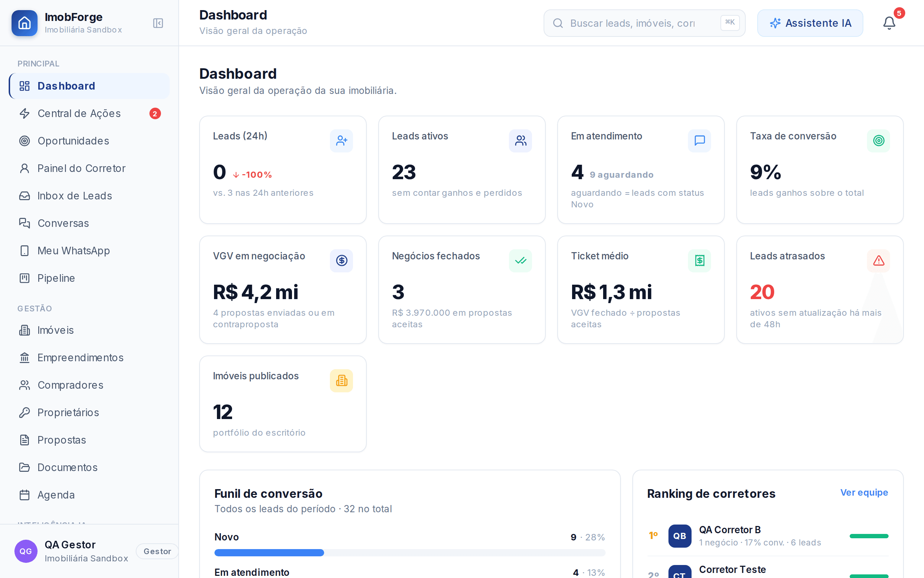Open Inbox de Leads
This screenshot has height=578, width=924.
tap(89, 196)
